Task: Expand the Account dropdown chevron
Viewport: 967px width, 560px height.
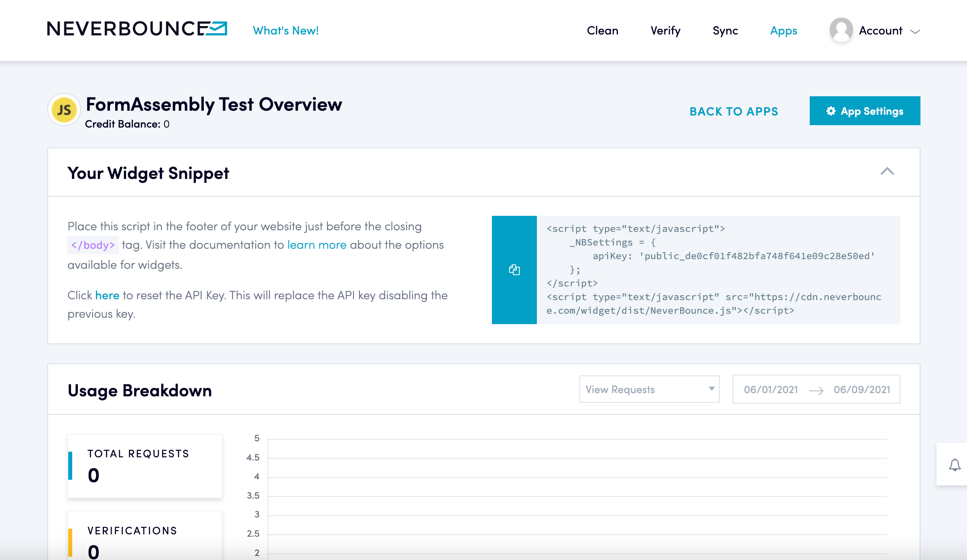Action: (x=915, y=32)
